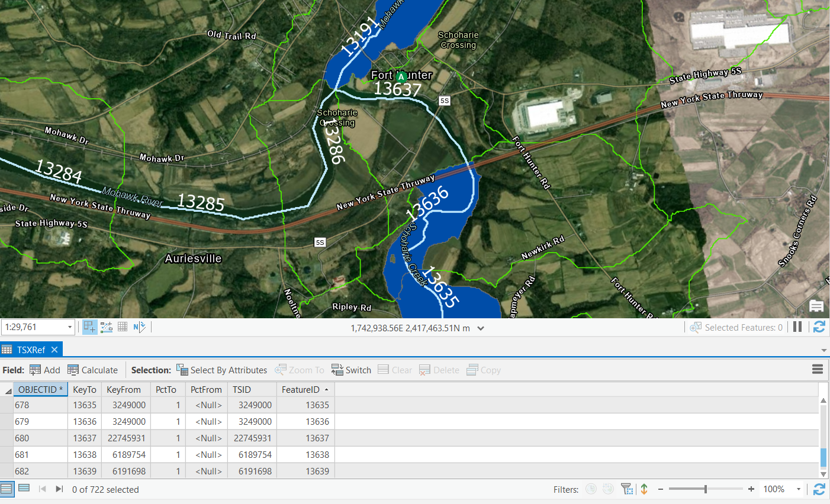Clear the table selection
Screen dimensions: 830x504
[x=395, y=370]
